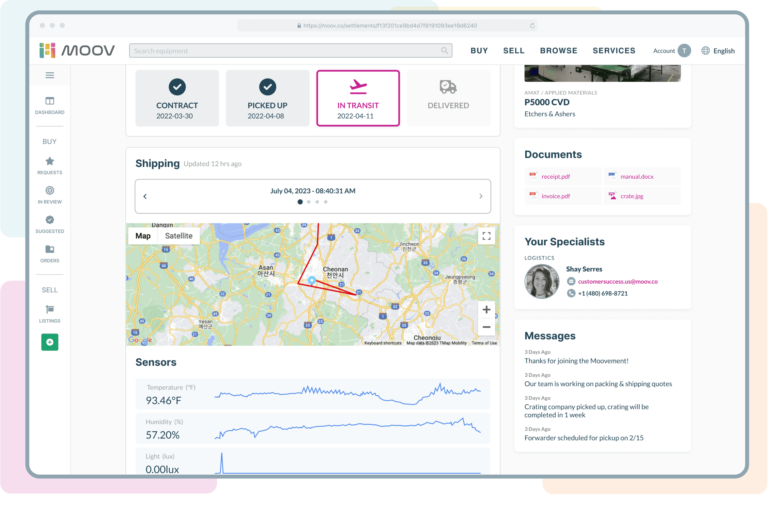Screen dimensions: 774x532
Task: Open Orders folder icon
Action: click(x=50, y=249)
